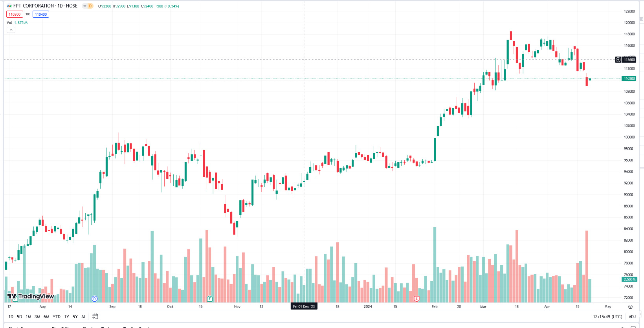
Task: Click the 'Fri 01 Dec 23' crosshair date marker
Action: coord(305,306)
